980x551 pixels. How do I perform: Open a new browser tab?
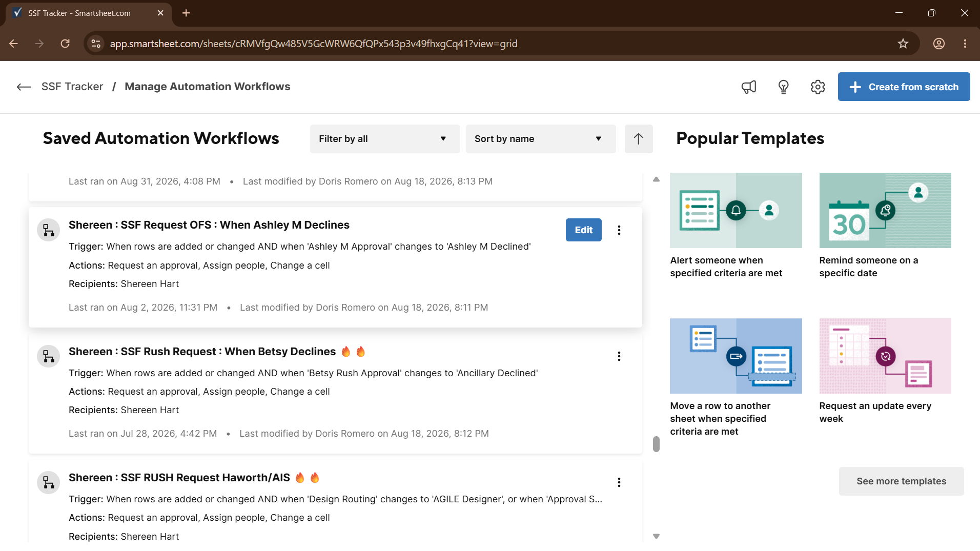[186, 13]
